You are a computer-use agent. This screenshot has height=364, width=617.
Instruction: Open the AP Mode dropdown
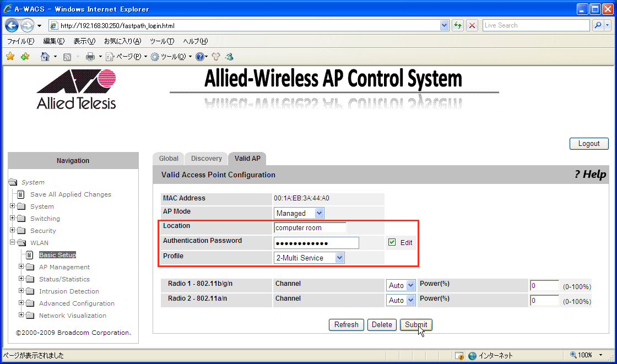(x=299, y=213)
